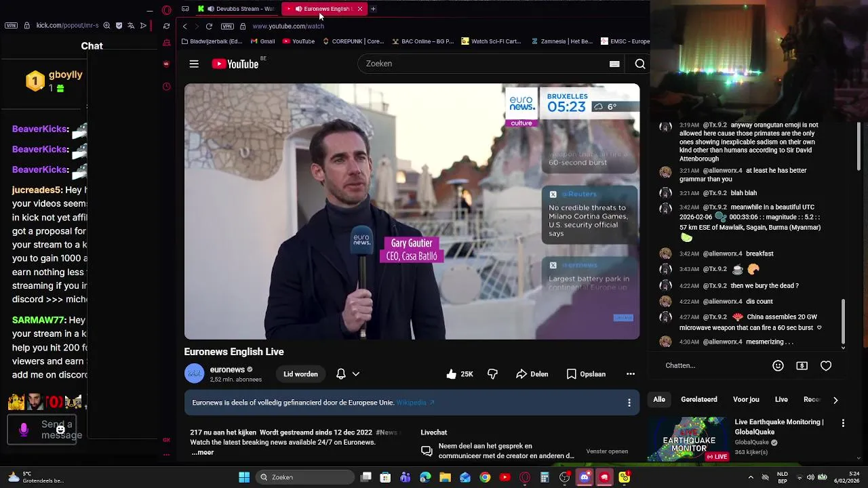Expand description with ...meer
The height and width of the screenshot is (488, 868).
202,452
